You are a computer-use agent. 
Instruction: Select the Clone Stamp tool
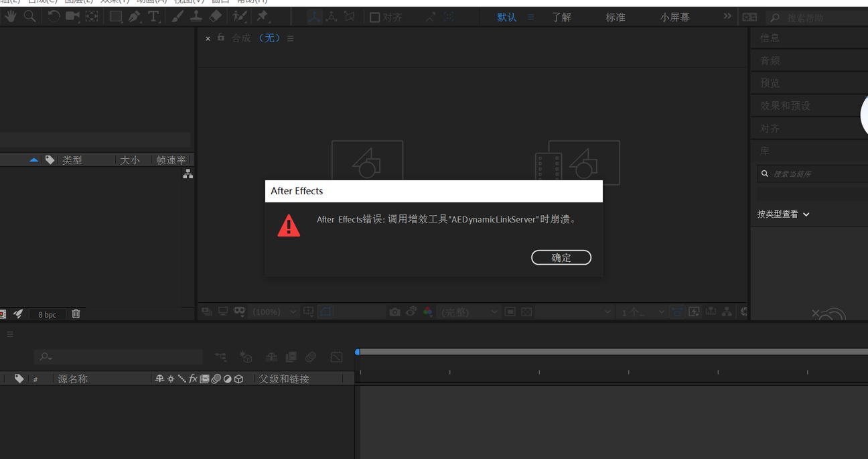[x=196, y=16]
